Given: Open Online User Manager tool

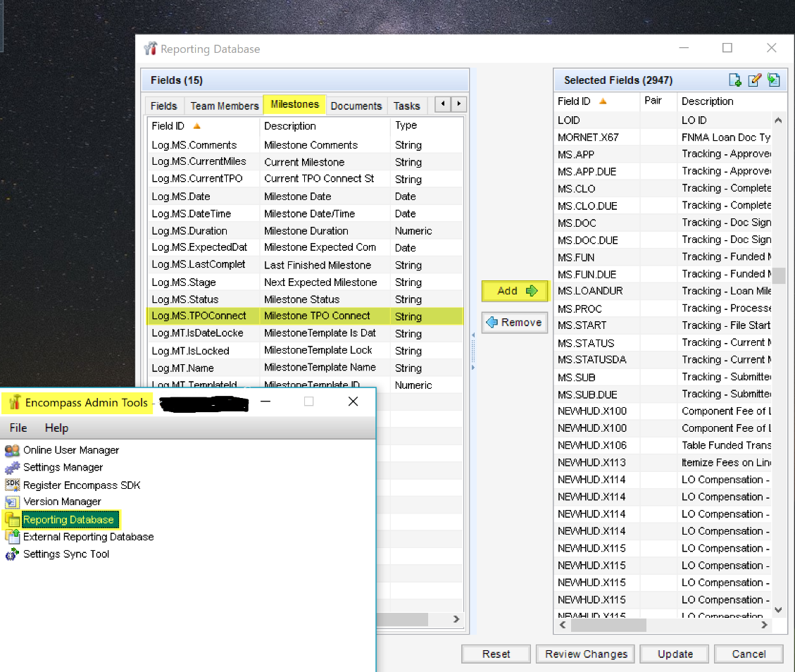Looking at the screenshot, I should click(x=70, y=450).
